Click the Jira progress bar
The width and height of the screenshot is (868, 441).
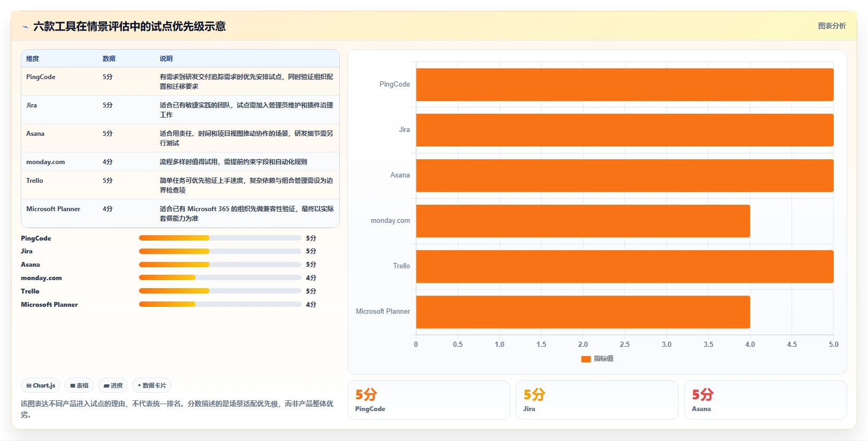click(x=220, y=251)
